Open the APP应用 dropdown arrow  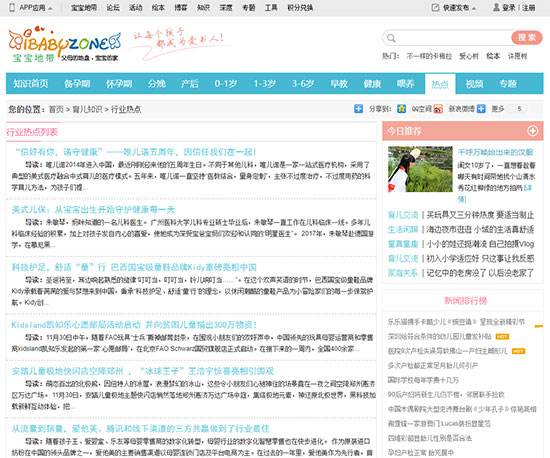[x=50, y=8]
